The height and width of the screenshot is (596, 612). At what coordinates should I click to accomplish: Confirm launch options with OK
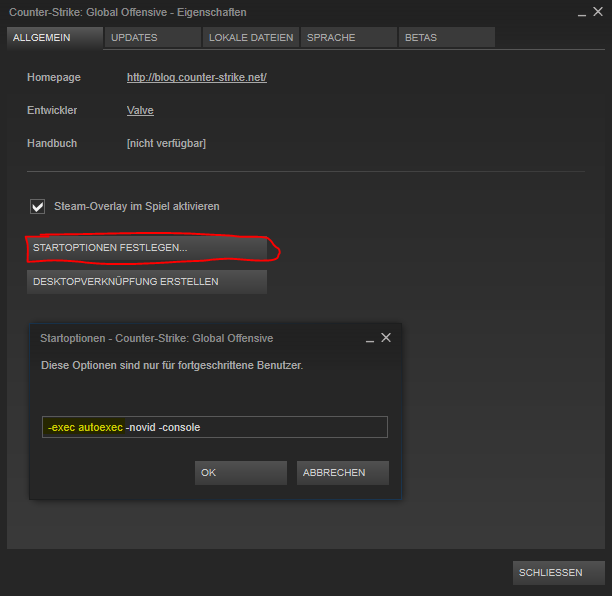[x=241, y=473]
